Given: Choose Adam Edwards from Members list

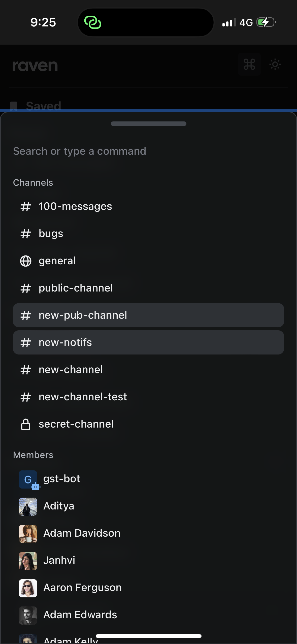Looking at the screenshot, I should tap(80, 615).
